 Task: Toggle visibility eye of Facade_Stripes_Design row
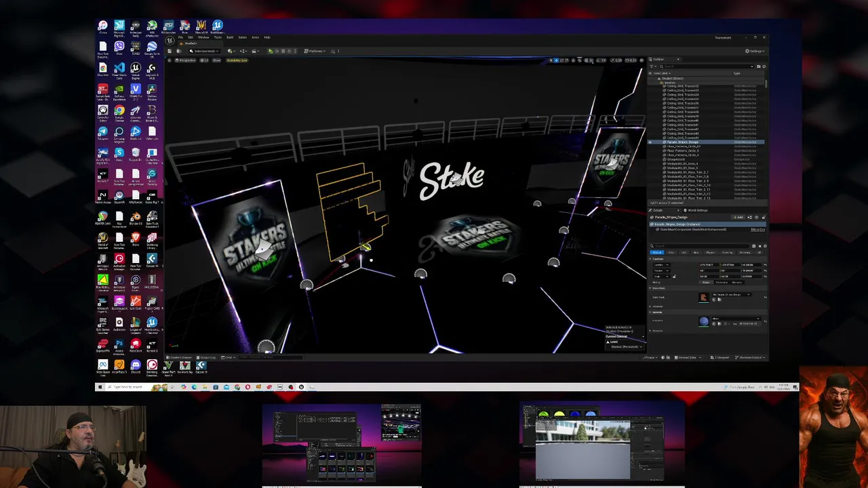[650, 142]
